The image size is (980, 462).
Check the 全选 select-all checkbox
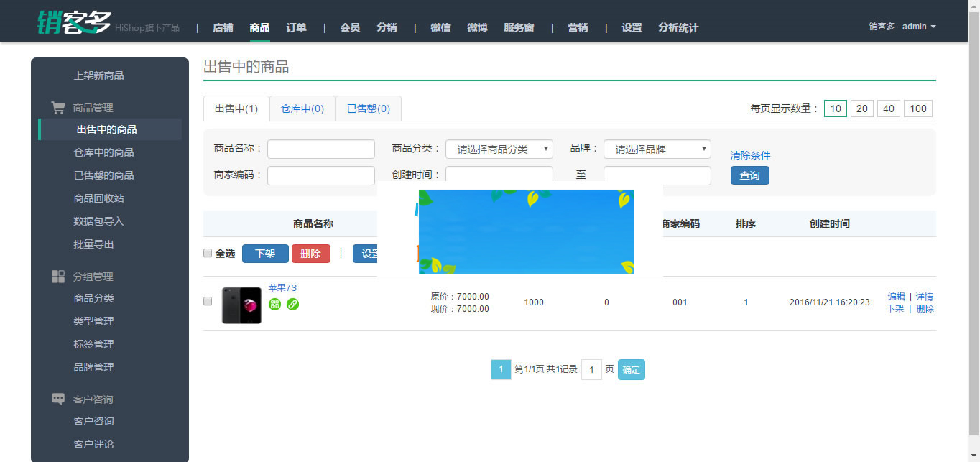pos(208,253)
